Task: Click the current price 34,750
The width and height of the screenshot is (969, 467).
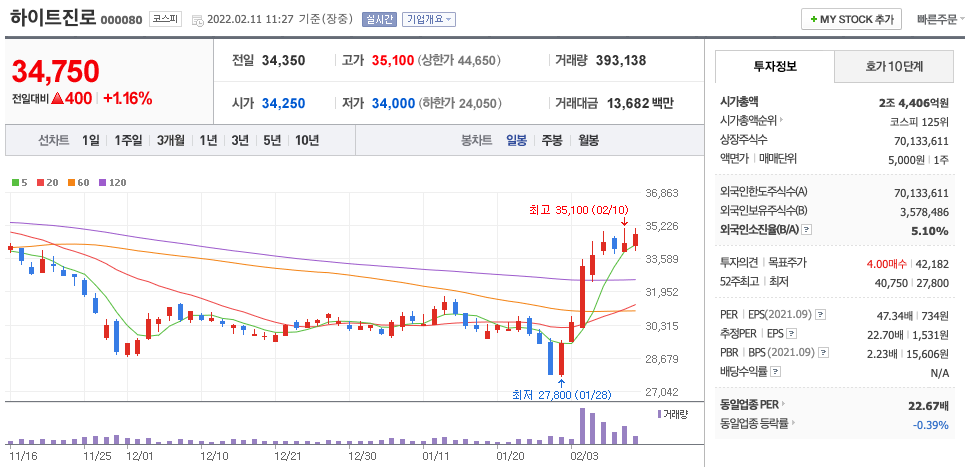Action: click(x=56, y=72)
